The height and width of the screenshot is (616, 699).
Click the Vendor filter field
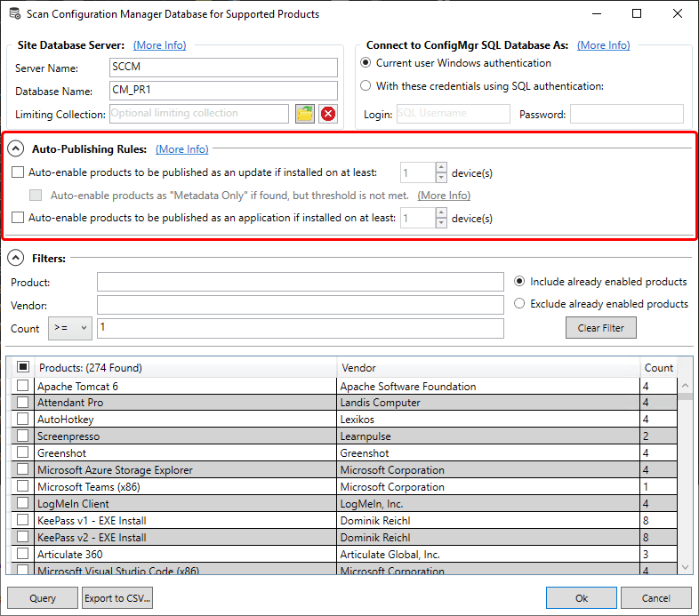click(x=301, y=305)
